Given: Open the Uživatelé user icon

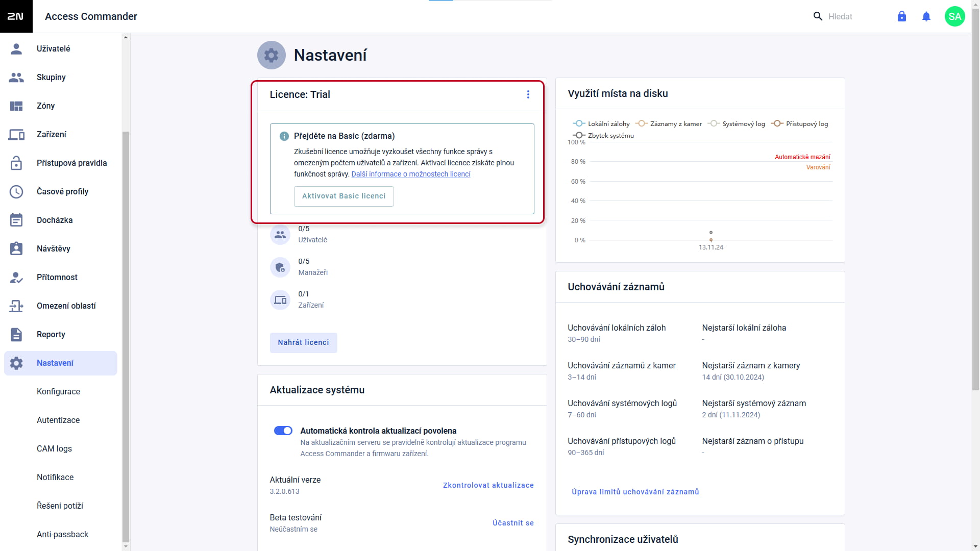Looking at the screenshot, I should (16, 48).
